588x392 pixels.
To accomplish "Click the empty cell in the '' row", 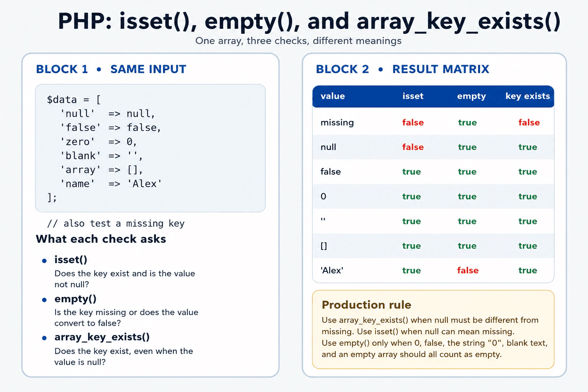I will pyautogui.click(x=467, y=221).
